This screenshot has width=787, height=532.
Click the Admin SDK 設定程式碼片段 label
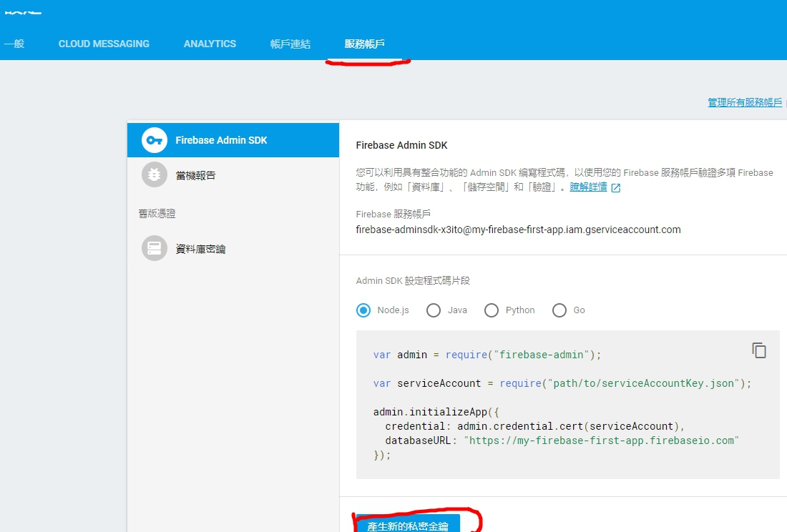tap(413, 281)
